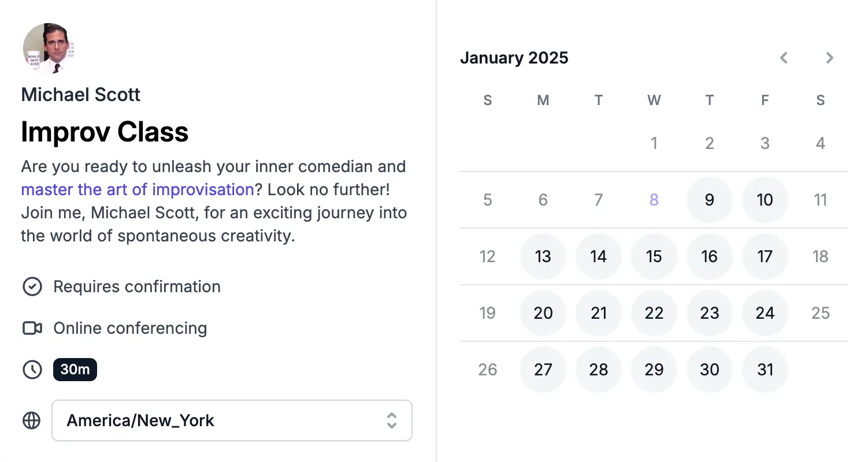Click the clock icon beside the duration badge

32,370
